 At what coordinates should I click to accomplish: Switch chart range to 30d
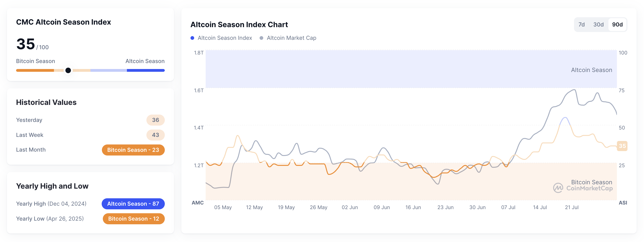click(598, 25)
